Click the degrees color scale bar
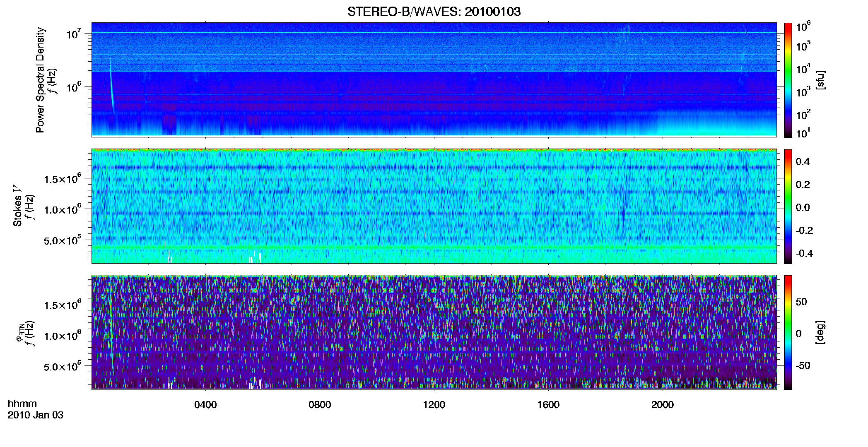The height and width of the screenshot is (447, 868). coord(788,332)
